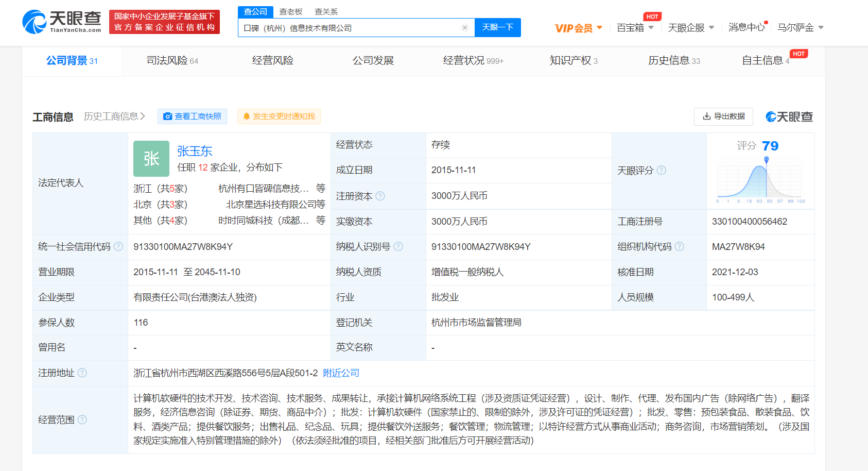Image resolution: width=868 pixels, height=471 pixels.
Task: Clear the search box with X icon
Action: coord(465,28)
